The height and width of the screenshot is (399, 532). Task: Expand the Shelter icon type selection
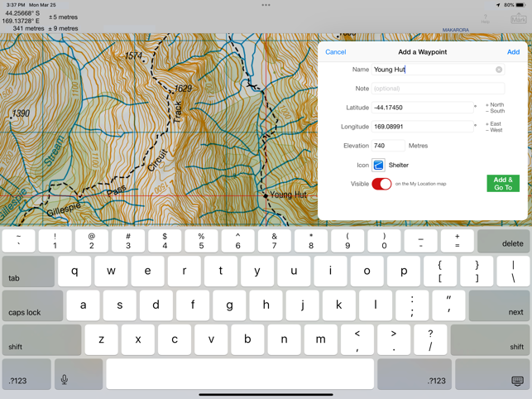399,165
